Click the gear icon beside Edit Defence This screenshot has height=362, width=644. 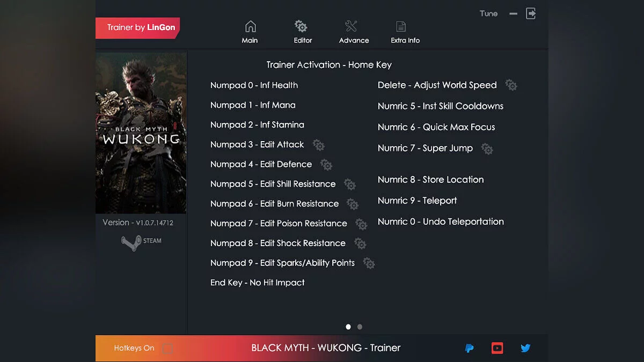326,165
